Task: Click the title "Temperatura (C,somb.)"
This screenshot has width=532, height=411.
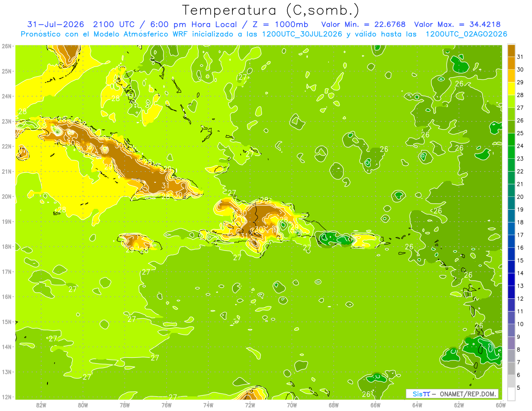Action: coord(270,10)
